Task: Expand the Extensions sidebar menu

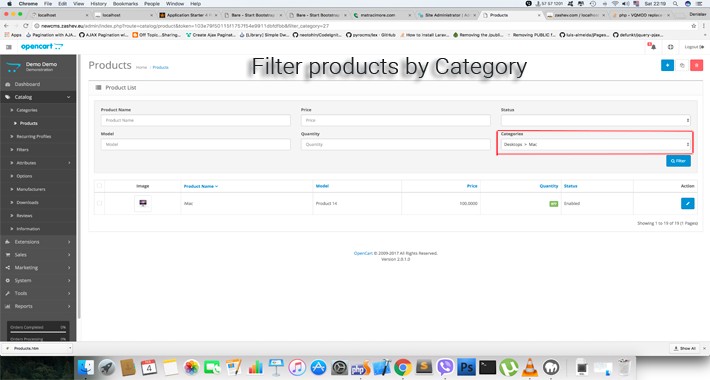Action: tap(38, 242)
